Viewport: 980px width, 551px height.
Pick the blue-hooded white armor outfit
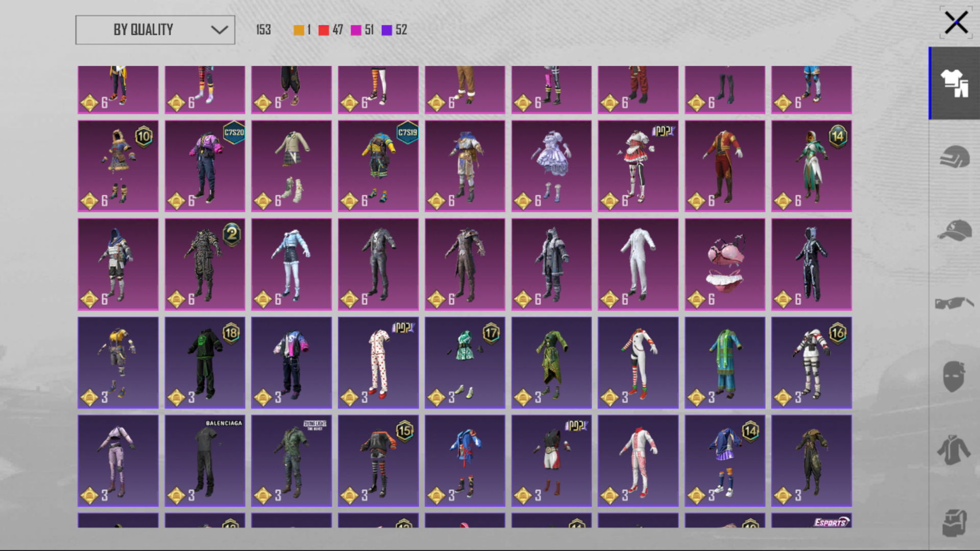point(118,264)
